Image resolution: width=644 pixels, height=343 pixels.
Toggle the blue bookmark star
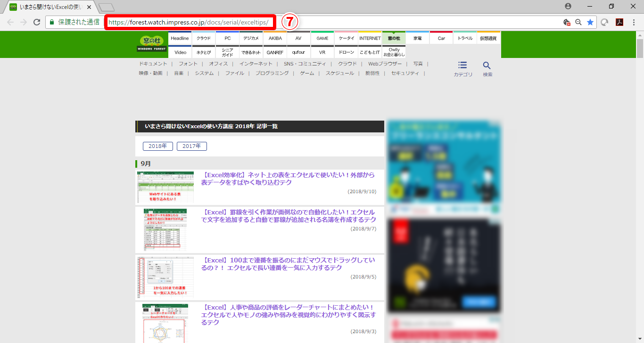[590, 22]
